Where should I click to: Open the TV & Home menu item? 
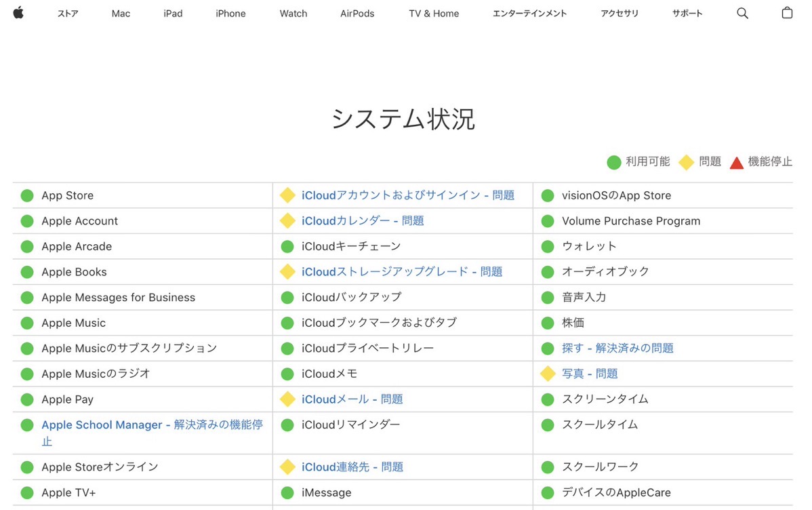click(433, 14)
